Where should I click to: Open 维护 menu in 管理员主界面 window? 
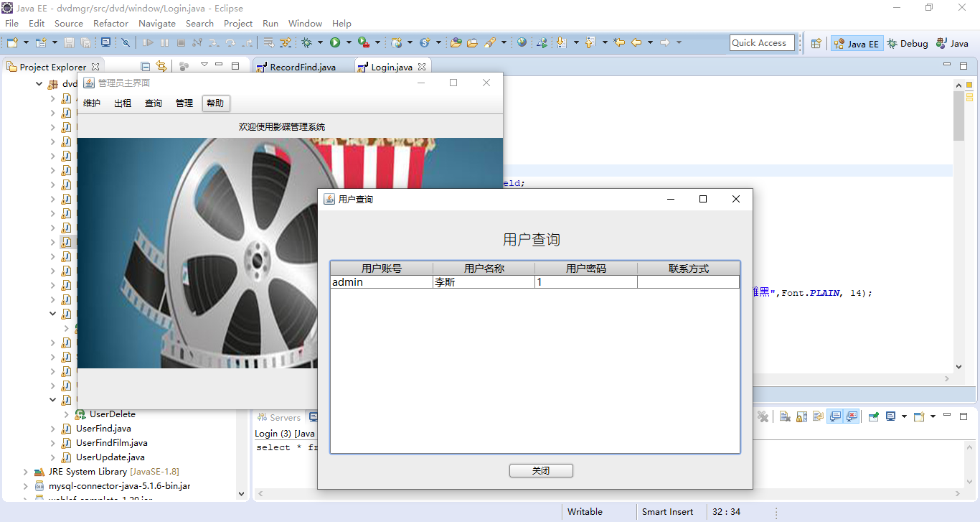pos(92,103)
